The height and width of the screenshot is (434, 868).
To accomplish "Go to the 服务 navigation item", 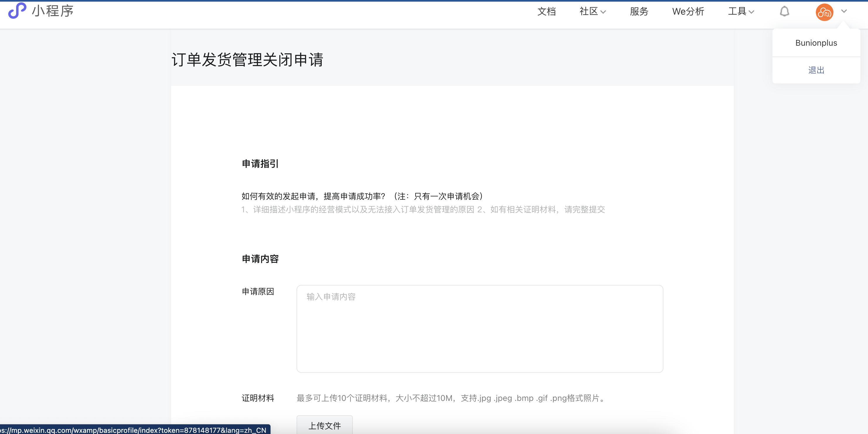I will point(639,11).
